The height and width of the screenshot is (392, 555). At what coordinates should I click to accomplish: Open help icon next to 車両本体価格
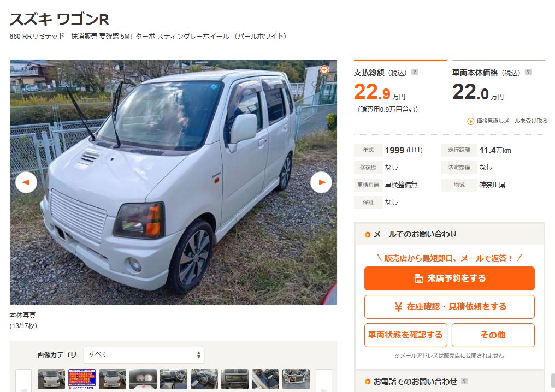pos(528,72)
